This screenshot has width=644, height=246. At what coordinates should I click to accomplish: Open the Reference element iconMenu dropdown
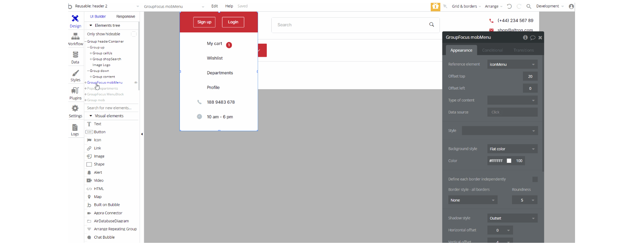pos(512,64)
